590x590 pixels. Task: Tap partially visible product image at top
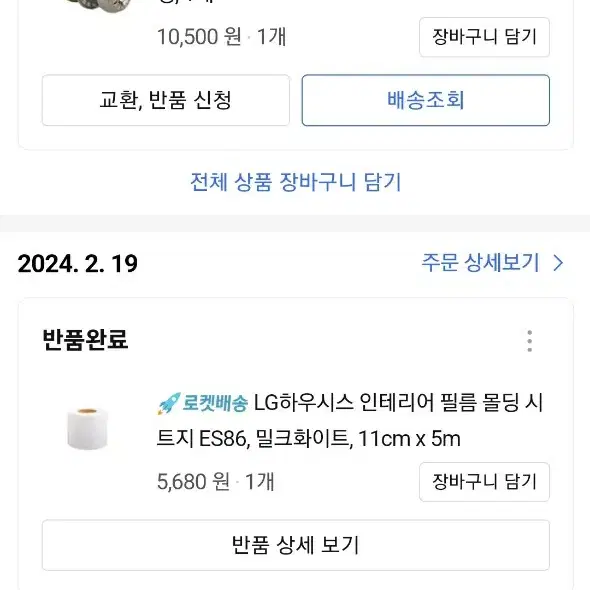[x=99, y=6]
